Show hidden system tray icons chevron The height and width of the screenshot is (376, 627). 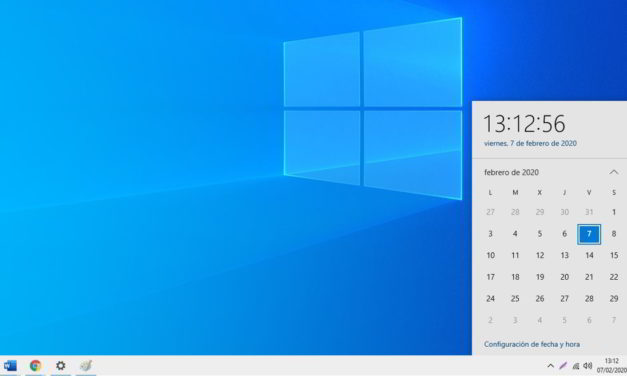pos(551,366)
